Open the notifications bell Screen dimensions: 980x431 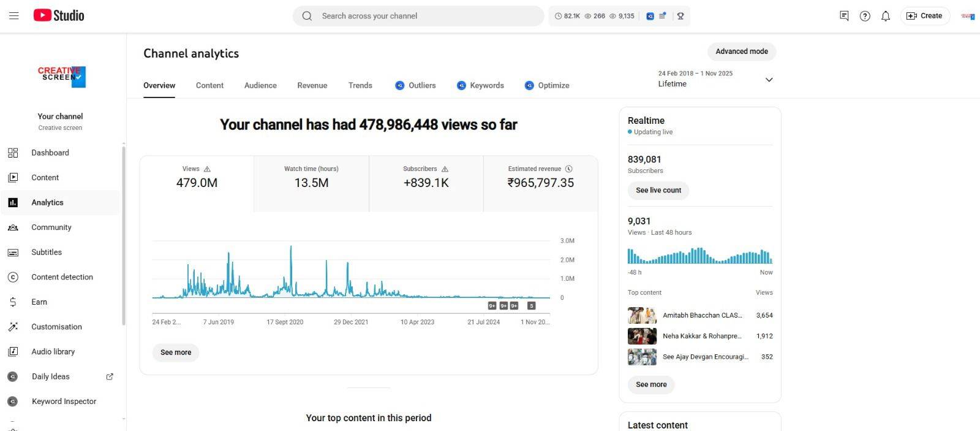pos(886,16)
